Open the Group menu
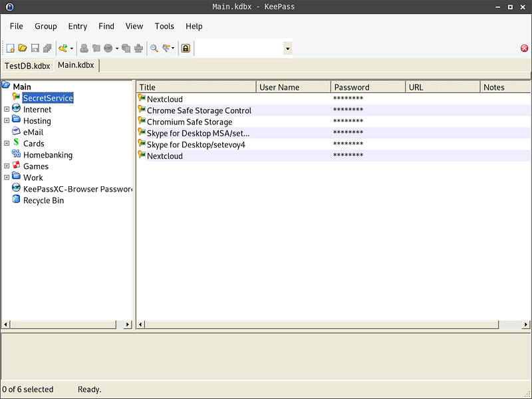This screenshot has width=532, height=399. [x=46, y=26]
